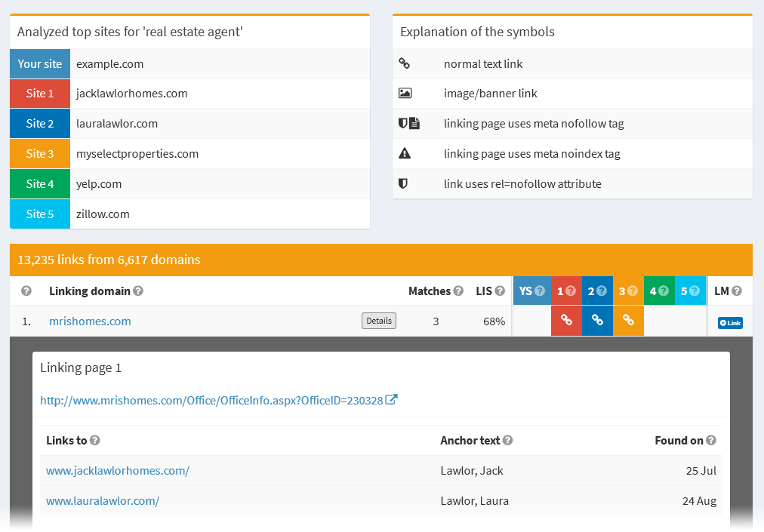Click the normal text link chain symbol
The image size is (764, 532).
(x=407, y=63)
